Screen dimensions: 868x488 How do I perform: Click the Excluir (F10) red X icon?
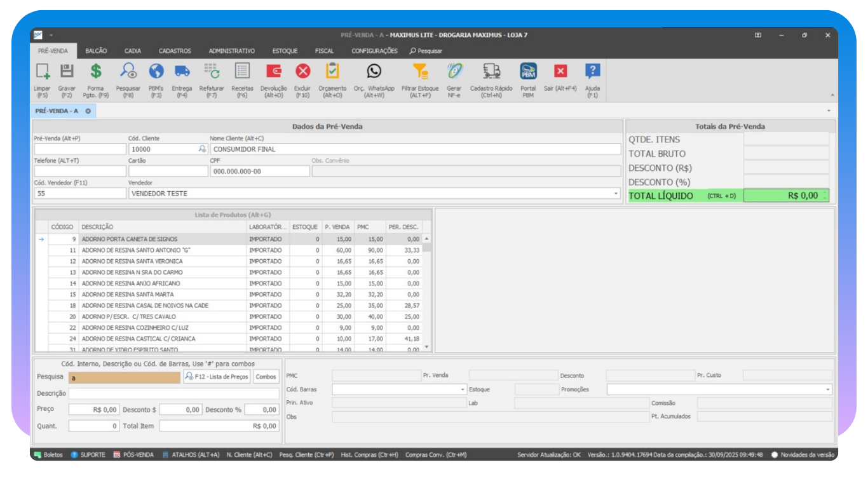pyautogui.click(x=302, y=72)
